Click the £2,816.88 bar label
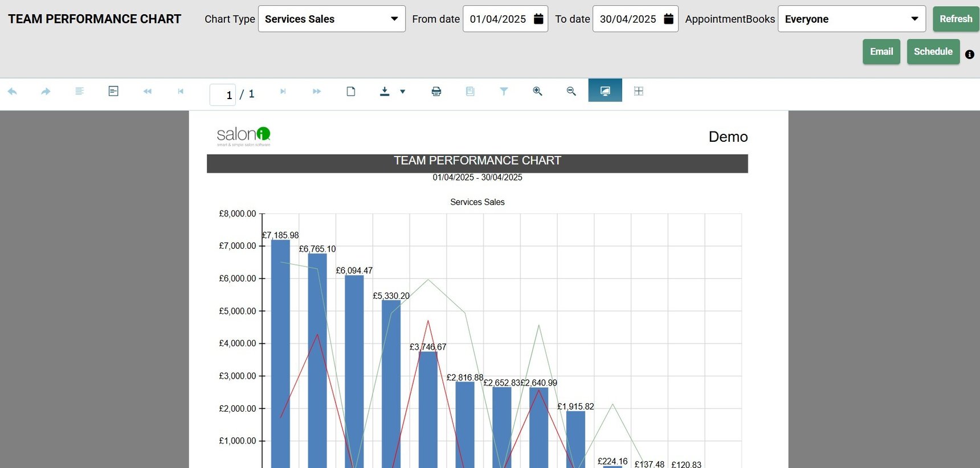980x468 pixels. 465,377
